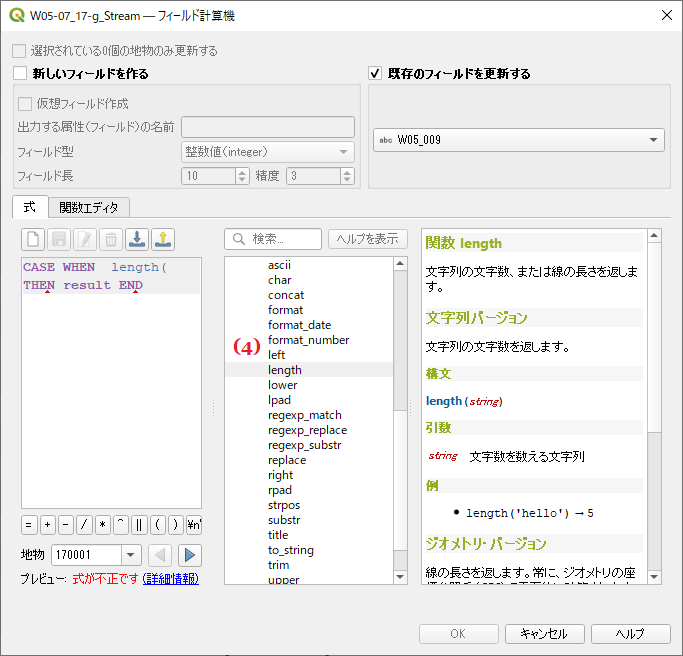Uncheck 既存のフィールドを更新する checkbox

click(x=376, y=73)
